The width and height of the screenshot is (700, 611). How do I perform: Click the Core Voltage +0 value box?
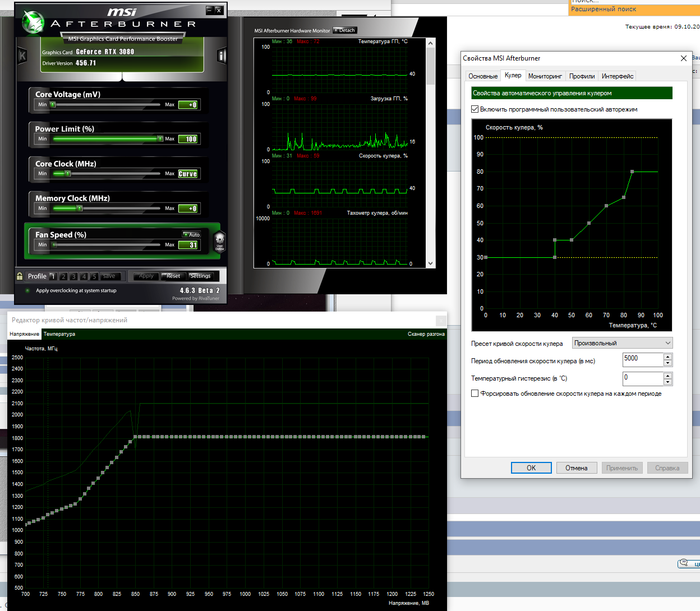[188, 105]
